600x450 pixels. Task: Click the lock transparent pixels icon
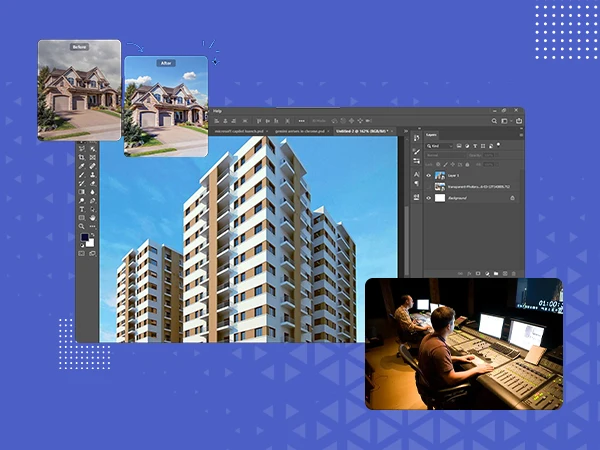pyautogui.click(x=438, y=164)
